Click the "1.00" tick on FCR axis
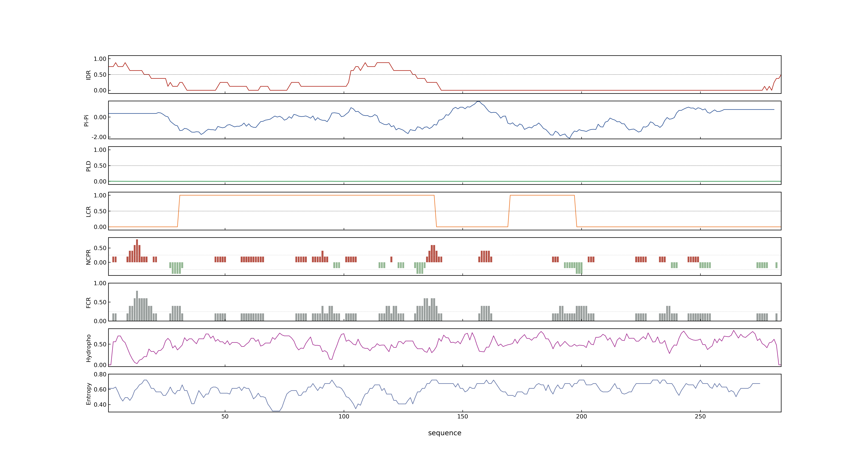Image resolution: width=868 pixels, height=463 pixels. [100, 283]
